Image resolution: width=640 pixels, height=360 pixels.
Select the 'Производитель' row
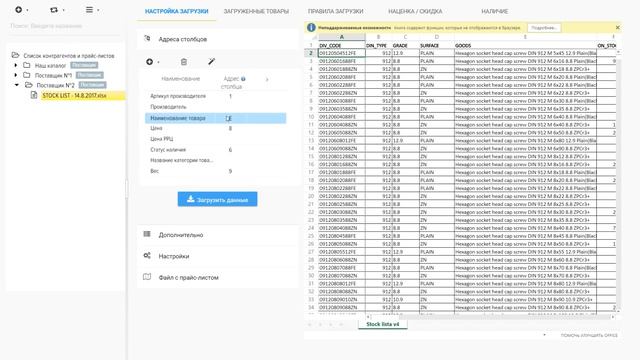(x=216, y=107)
